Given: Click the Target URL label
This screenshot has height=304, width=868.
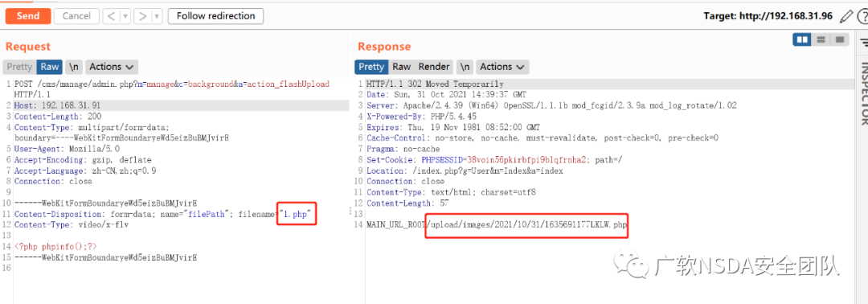Looking at the screenshot, I should click(x=768, y=16).
